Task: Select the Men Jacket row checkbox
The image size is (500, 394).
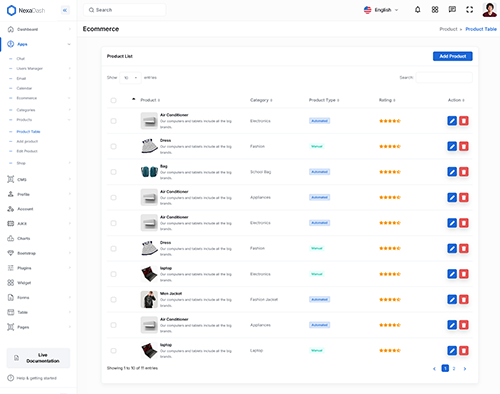Action: 113,299
